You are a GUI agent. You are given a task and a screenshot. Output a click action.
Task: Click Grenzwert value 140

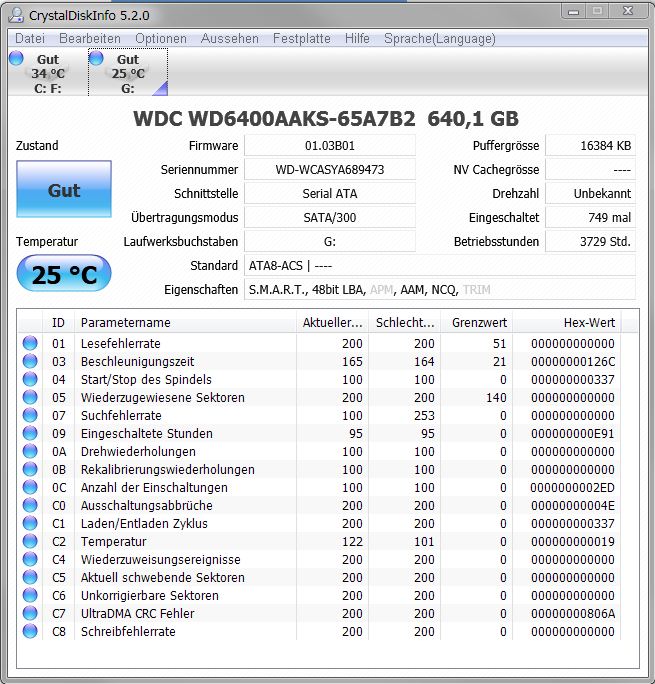coord(496,397)
